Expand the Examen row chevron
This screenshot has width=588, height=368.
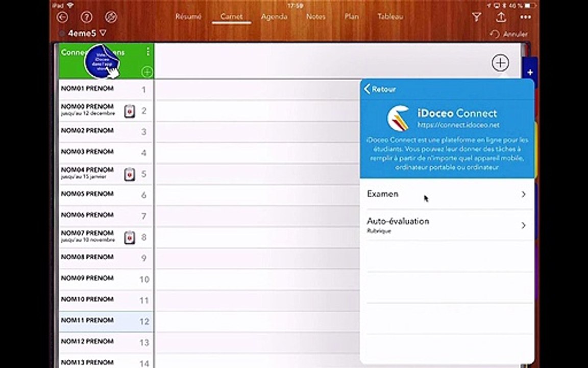(524, 195)
